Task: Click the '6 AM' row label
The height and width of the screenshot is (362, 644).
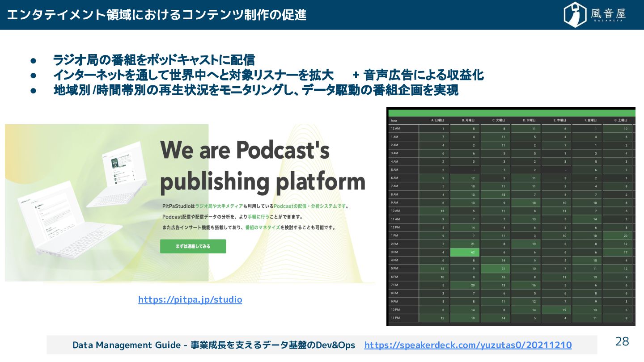Action: coord(394,178)
